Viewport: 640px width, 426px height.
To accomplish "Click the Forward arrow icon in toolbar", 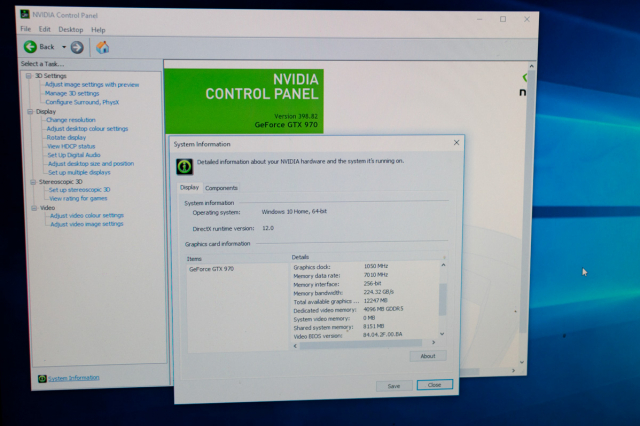I will (77, 47).
